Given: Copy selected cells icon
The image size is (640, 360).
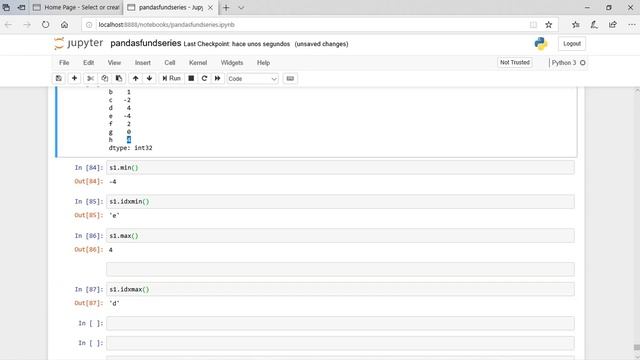Looking at the screenshot, I should coord(104,78).
